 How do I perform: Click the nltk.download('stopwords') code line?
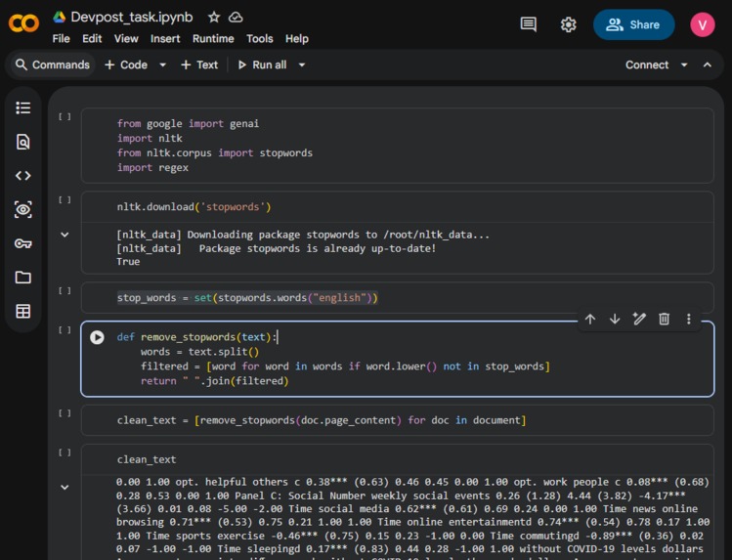click(194, 207)
